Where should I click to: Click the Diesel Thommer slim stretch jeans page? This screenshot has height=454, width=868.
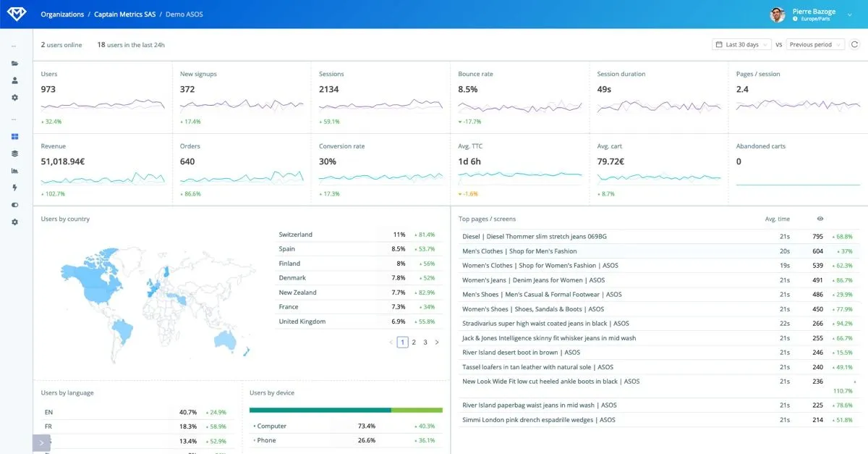(658, 237)
